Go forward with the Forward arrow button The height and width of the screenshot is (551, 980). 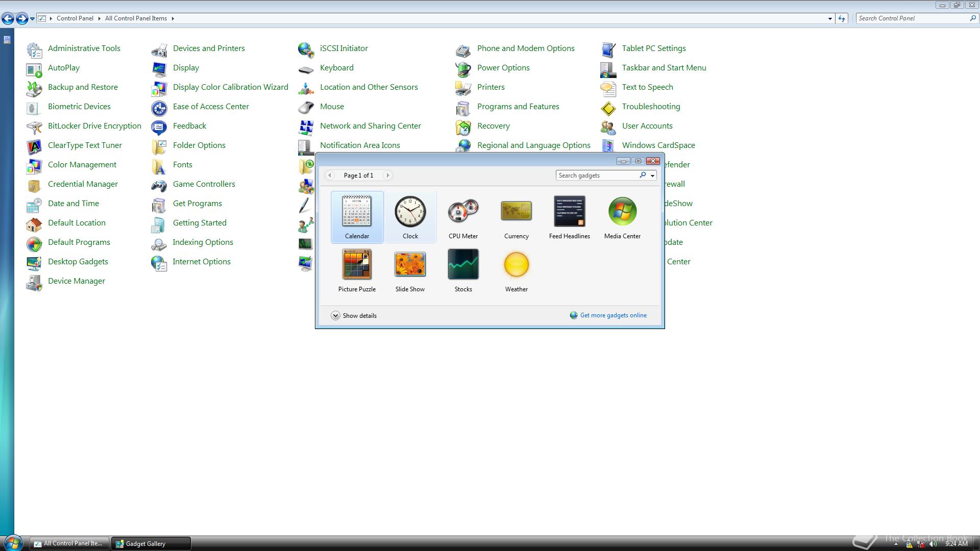tap(22, 18)
